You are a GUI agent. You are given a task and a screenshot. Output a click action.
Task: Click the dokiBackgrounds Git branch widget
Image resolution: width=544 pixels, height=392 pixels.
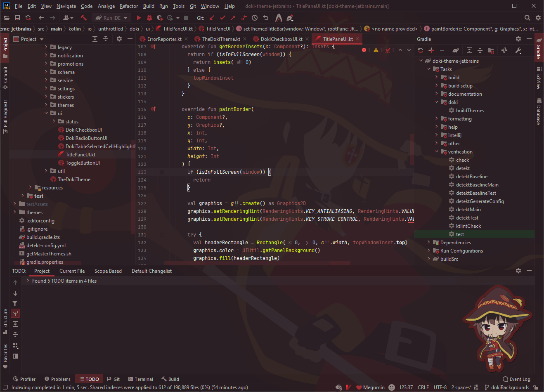pyautogui.click(x=507, y=387)
